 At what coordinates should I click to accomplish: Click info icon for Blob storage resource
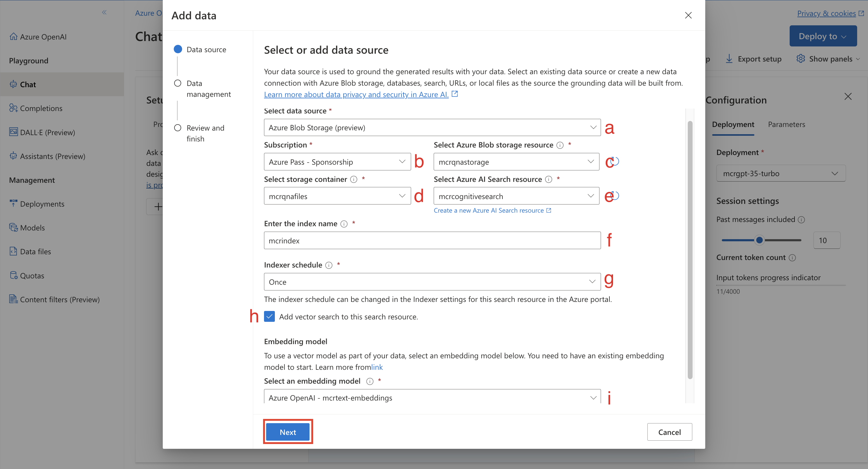[560, 145]
